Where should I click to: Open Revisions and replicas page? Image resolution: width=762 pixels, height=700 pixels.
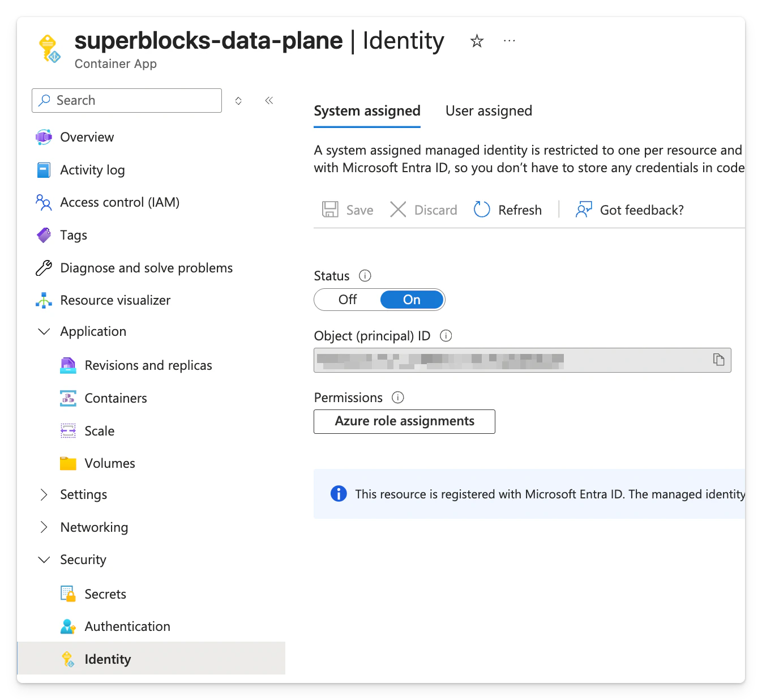click(148, 365)
